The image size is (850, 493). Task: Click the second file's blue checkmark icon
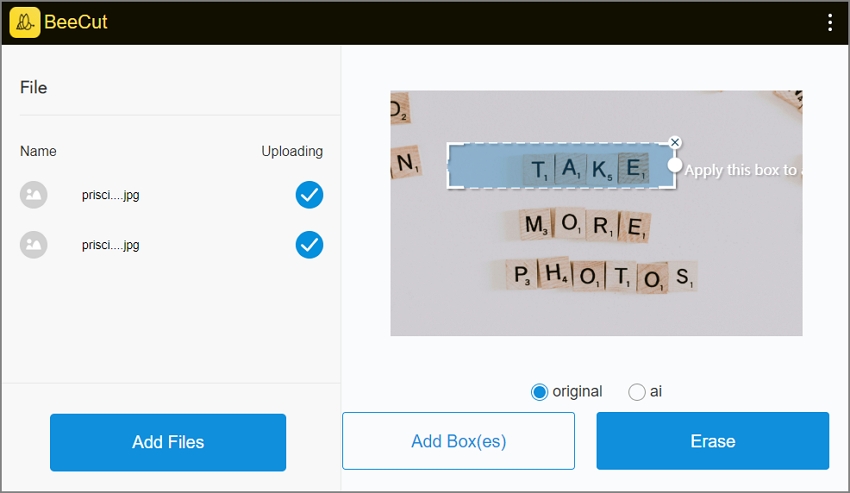(310, 245)
